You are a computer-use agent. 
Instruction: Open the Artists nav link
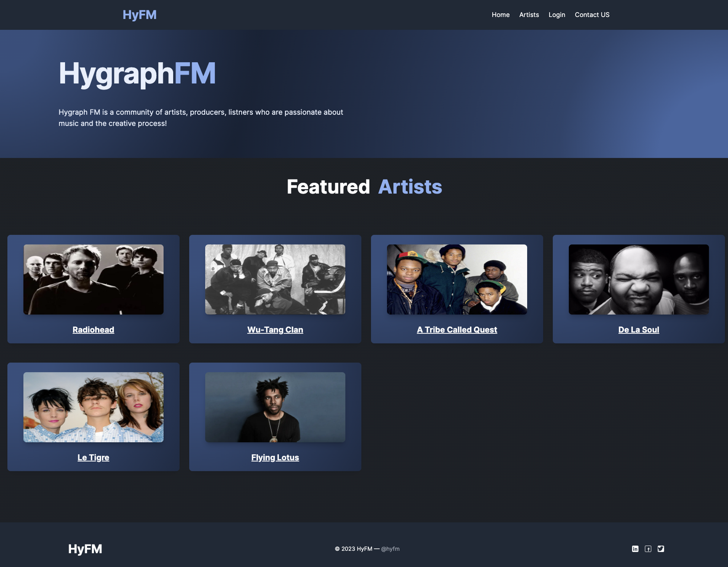point(529,15)
